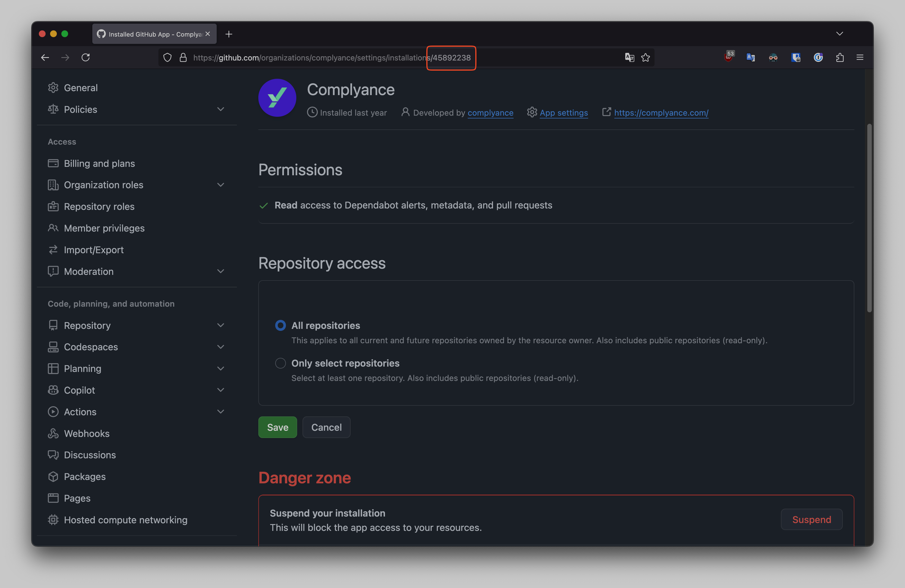Close the Installed GitHub App tab
Viewport: 905px width, 588px height.
pyautogui.click(x=208, y=34)
